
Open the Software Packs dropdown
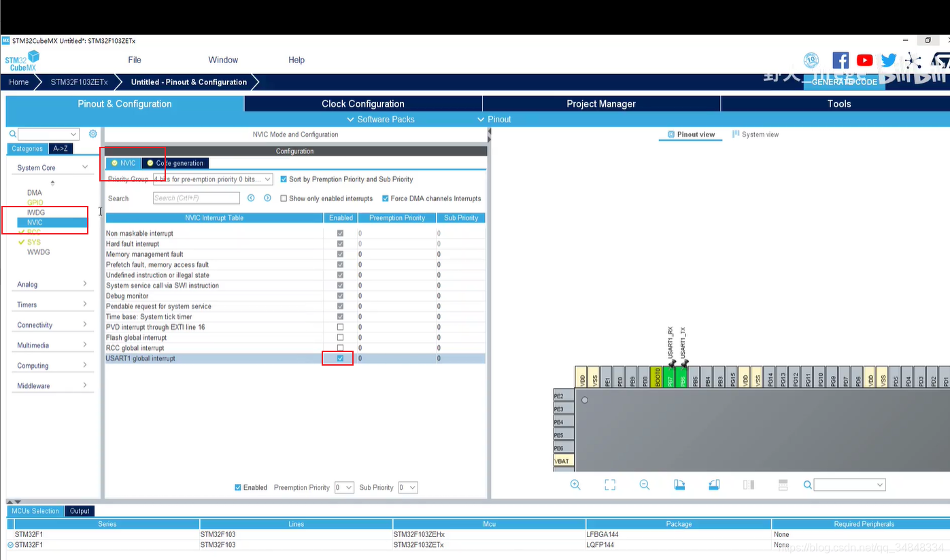click(x=380, y=119)
